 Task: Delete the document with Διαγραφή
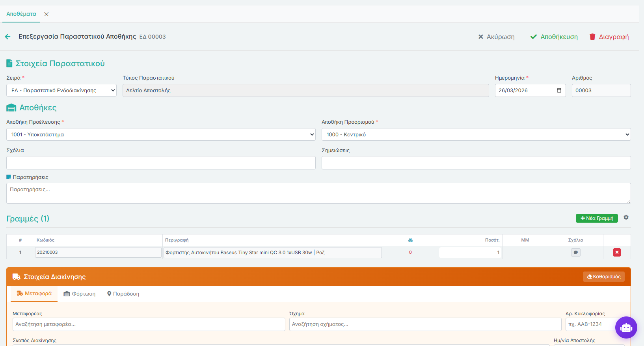coord(609,37)
